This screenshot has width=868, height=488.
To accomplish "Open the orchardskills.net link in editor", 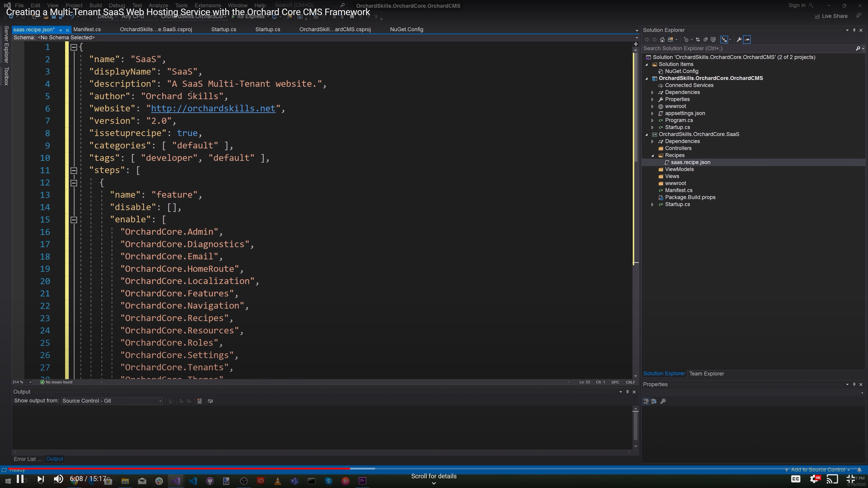I will click(x=213, y=108).
